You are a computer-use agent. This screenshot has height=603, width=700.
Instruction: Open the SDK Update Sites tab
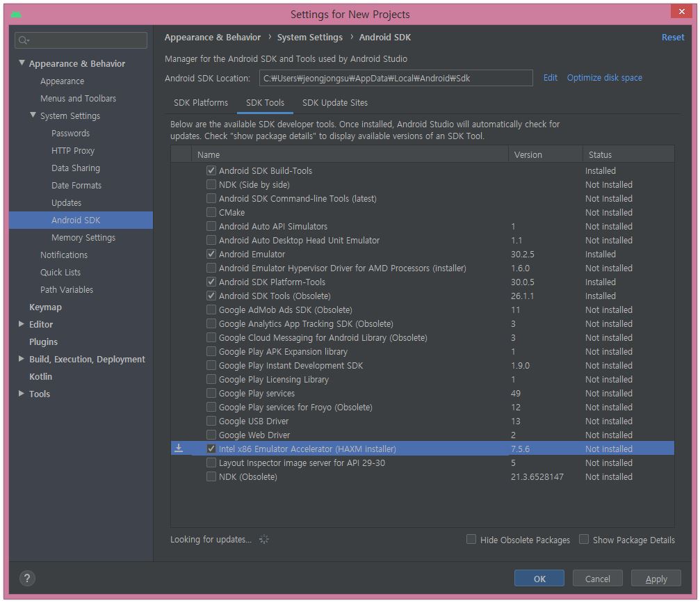(335, 103)
